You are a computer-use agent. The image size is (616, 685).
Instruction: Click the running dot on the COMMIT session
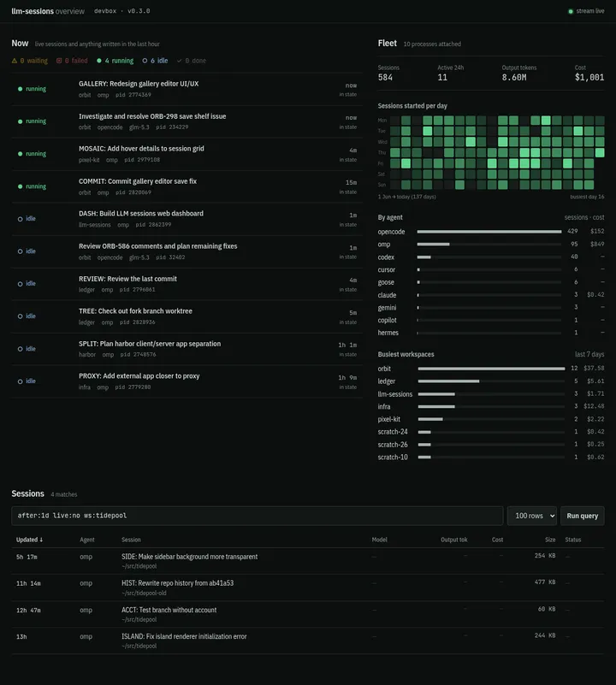[21, 186]
